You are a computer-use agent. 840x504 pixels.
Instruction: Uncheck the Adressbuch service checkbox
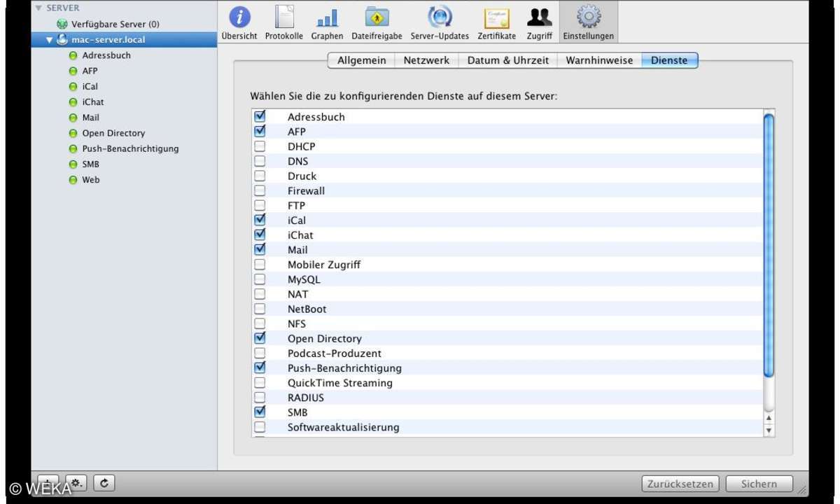(260, 116)
